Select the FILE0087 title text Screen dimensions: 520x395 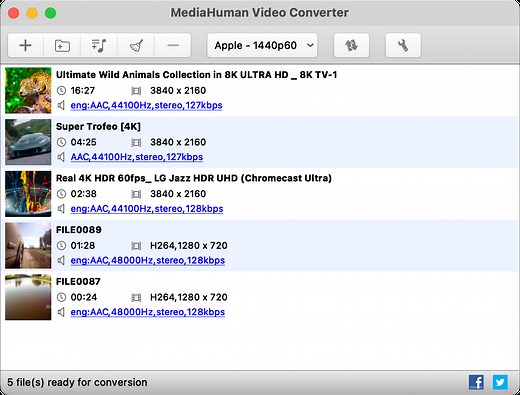(78, 282)
